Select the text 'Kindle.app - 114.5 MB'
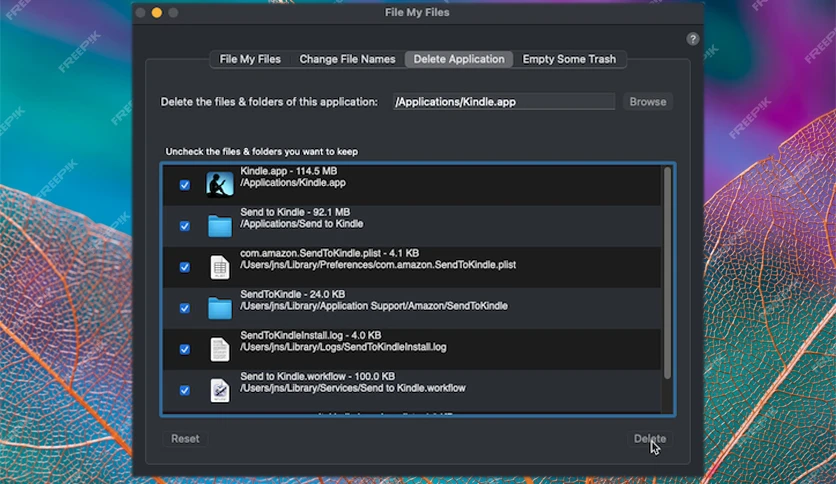 pos(288,171)
